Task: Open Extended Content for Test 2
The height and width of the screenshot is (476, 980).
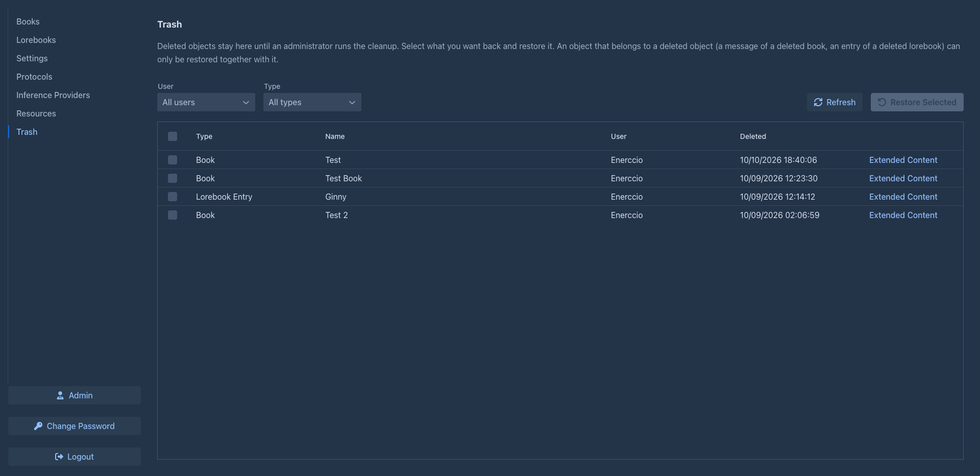Action: point(903,215)
